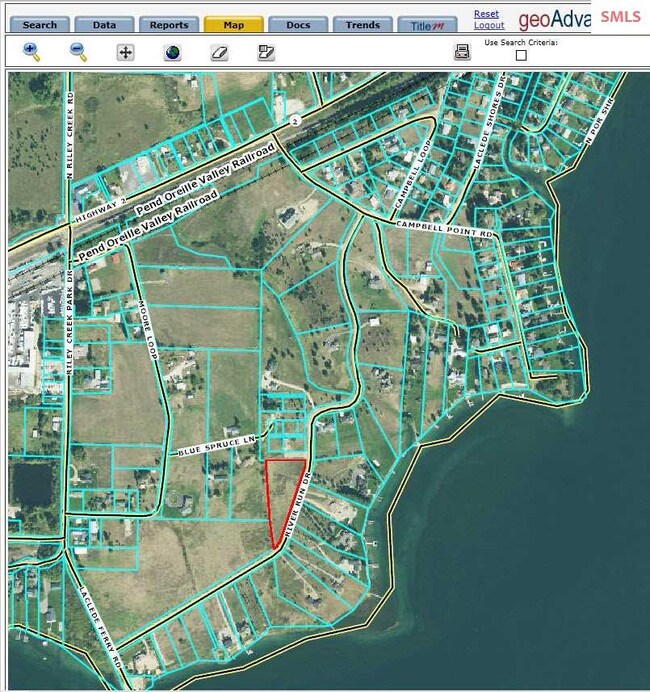
Task: Click the Reset link
Action: point(486,14)
